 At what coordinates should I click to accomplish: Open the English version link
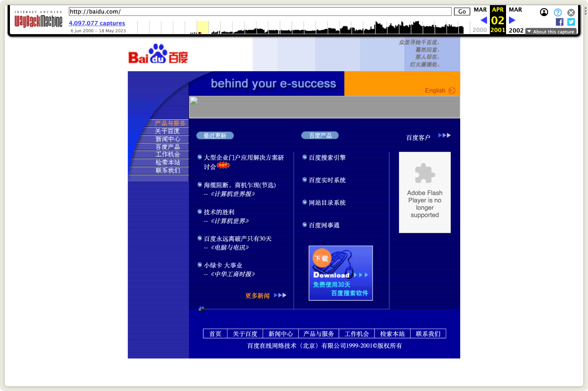[435, 90]
